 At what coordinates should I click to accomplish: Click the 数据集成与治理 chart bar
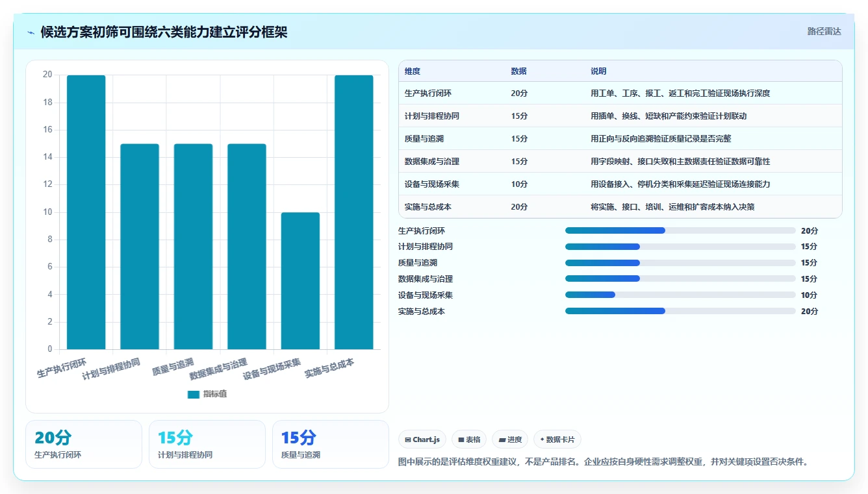(x=247, y=247)
